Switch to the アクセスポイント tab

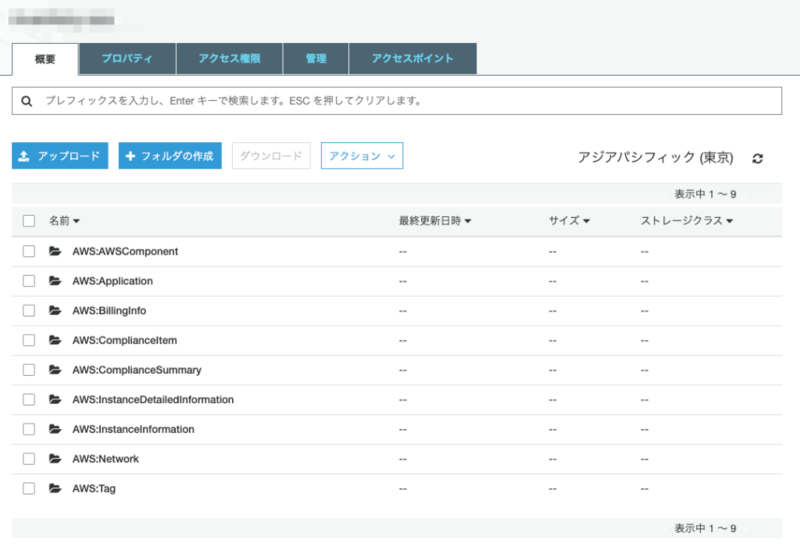(413, 59)
